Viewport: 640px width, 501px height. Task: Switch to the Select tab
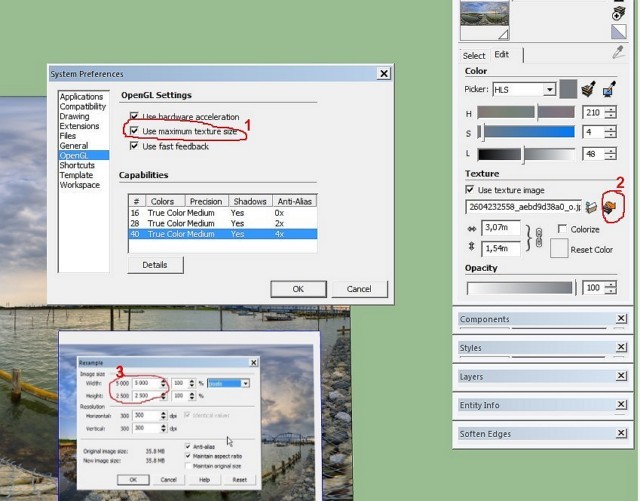[x=474, y=55]
